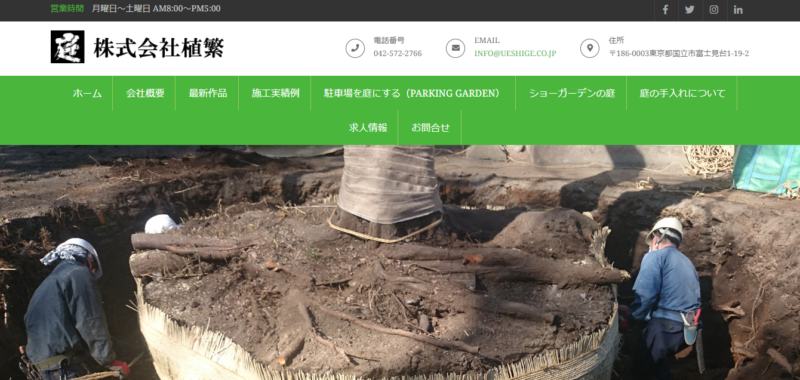Image resolution: width=800 pixels, height=380 pixels.
Task: Select ショーガーデンの庭 menu item
Action: pos(572,93)
